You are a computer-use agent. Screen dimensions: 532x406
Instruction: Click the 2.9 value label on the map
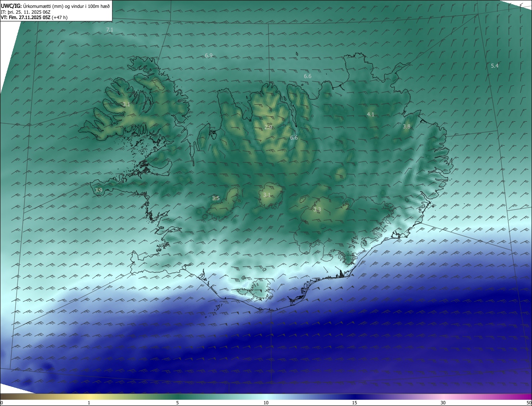click(268, 127)
